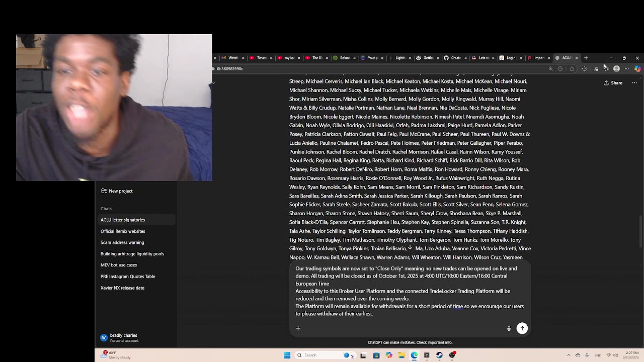Close the ACLU browser tab
The height and width of the screenshot is (362, 644).
[x=577, y=58]
